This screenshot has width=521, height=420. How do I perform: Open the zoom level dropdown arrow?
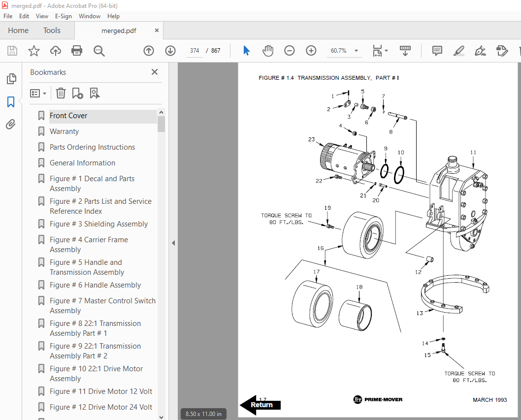pyautogui.click(x=356, y=51)
